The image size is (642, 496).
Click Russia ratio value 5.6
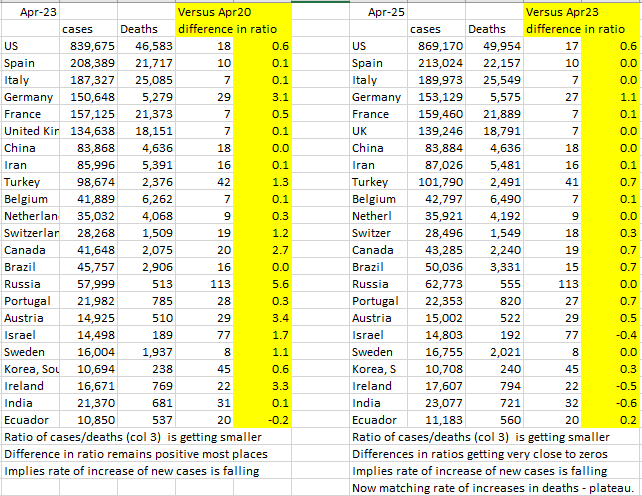pos(262,284)
